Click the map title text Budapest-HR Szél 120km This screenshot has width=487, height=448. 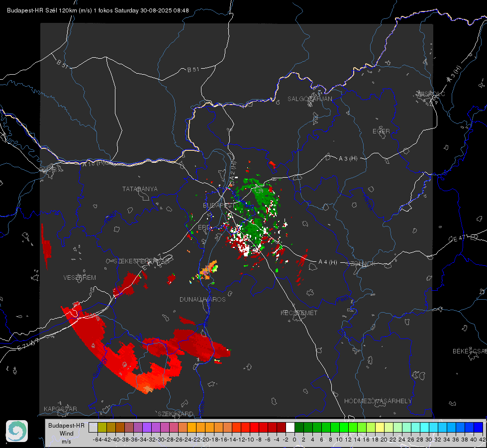coord(42,10)
